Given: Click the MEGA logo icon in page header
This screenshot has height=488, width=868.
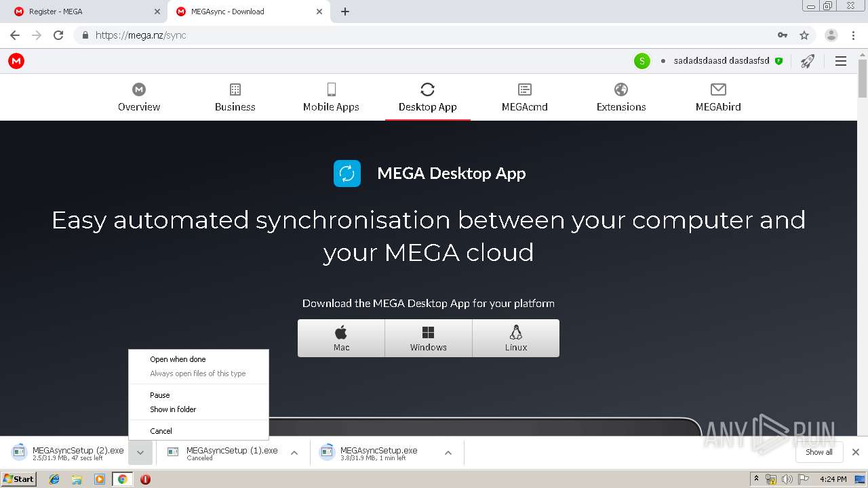Looking at the screenshot, I should (16, 61).
